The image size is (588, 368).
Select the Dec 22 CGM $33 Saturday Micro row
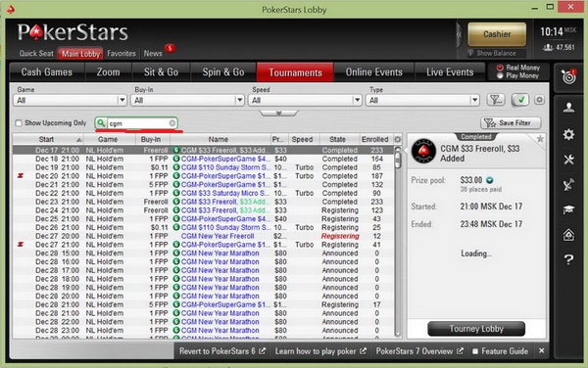coord(203,193)
